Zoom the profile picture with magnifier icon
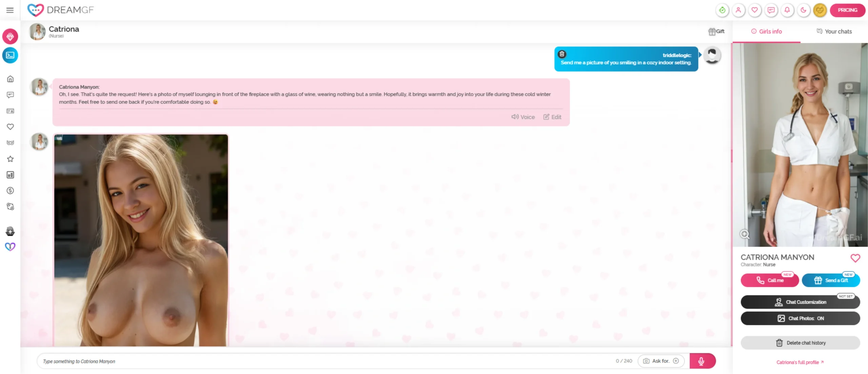The image size is (868, 374). click(745, 234)
